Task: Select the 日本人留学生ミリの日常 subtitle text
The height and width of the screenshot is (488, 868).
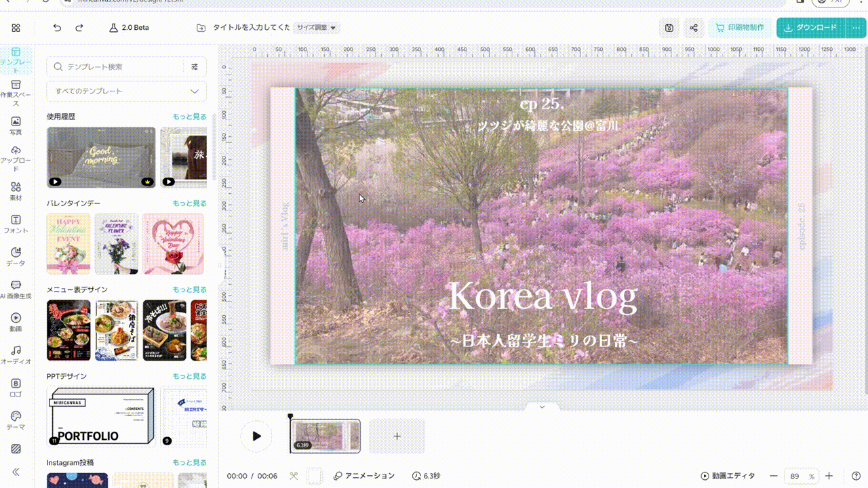Action: [543, 341]
